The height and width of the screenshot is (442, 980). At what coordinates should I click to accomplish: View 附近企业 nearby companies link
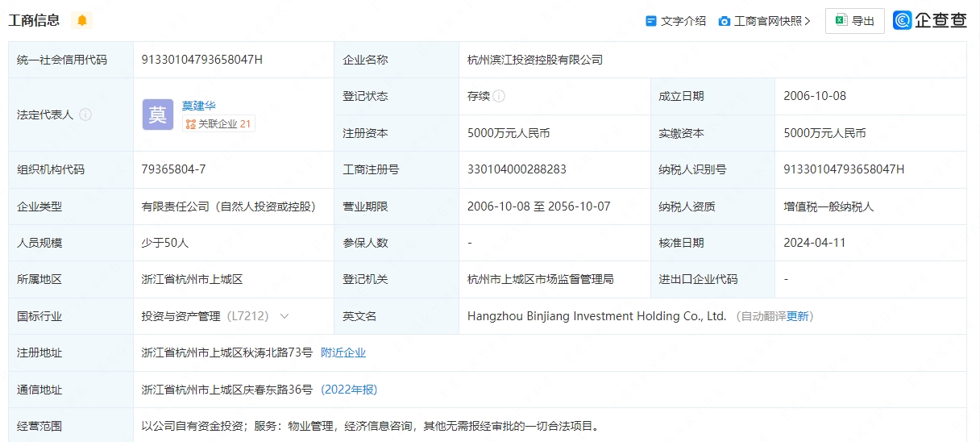click(x=343, y=352)
